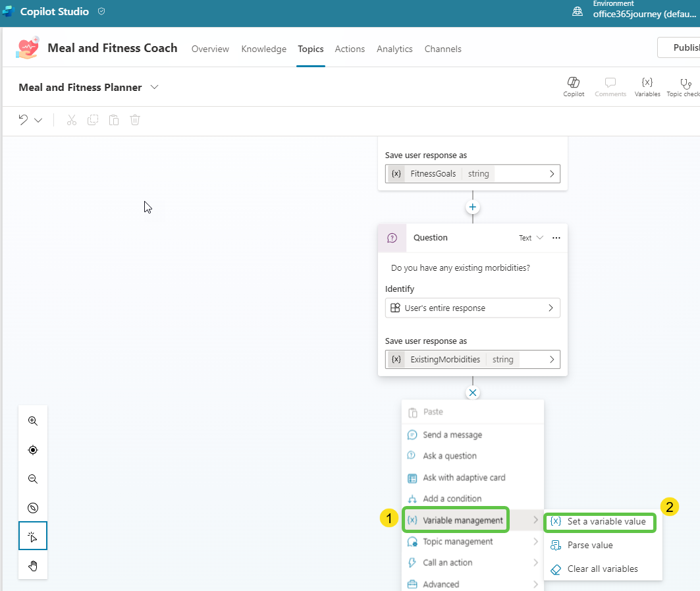Zoom in on the canvas
The height and width of the screenshot is (591, 700).
coord(33,421)
